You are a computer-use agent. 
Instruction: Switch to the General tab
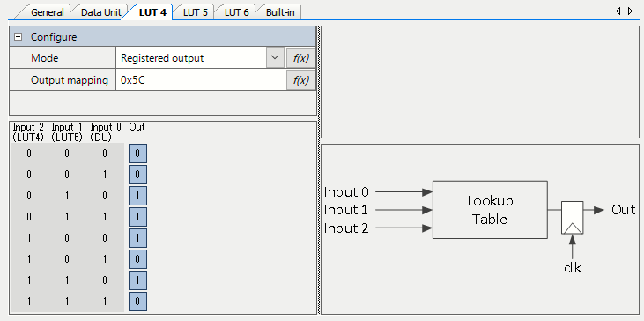click(x=47, y=12)
